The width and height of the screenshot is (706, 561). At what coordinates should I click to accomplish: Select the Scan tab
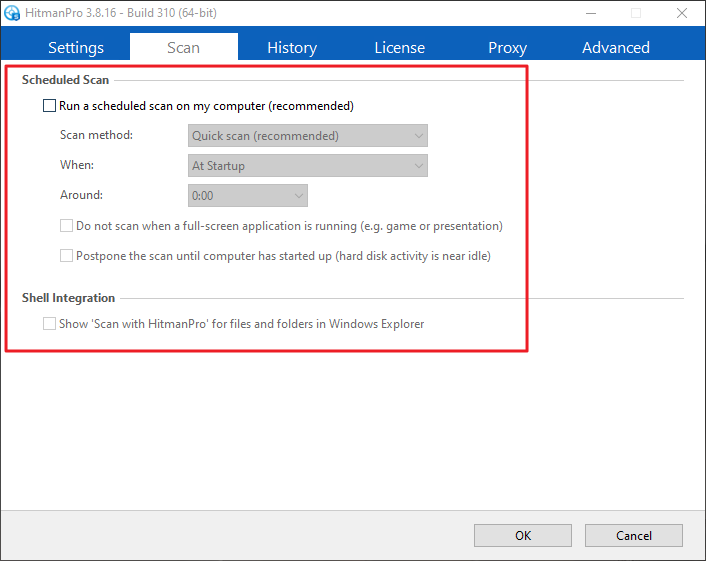[184, 47]
